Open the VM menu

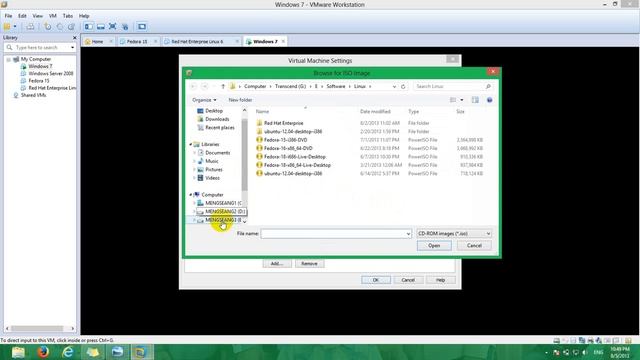coord(53,16)
